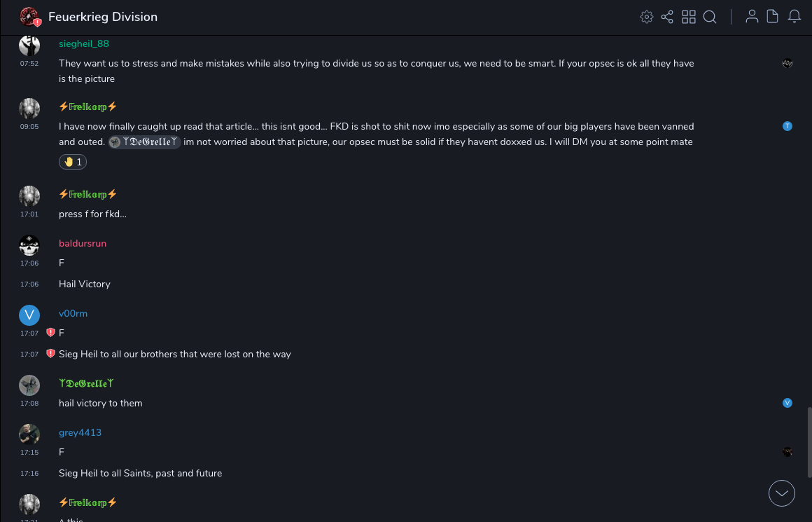
Task: Search messages using the magnifier icon
Action: (710, 17)
